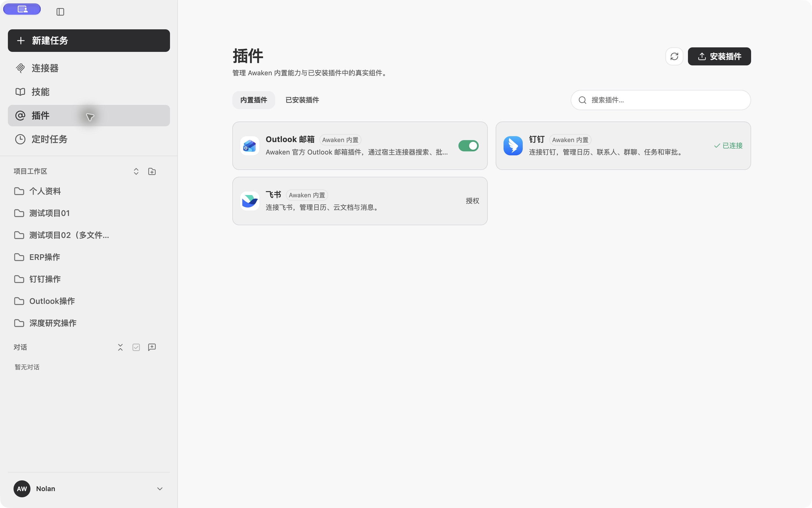Click the Outlook 邮箱 plugin icon
The width and height of the screenshot is (812, 508).
click(x=250, y=146)
